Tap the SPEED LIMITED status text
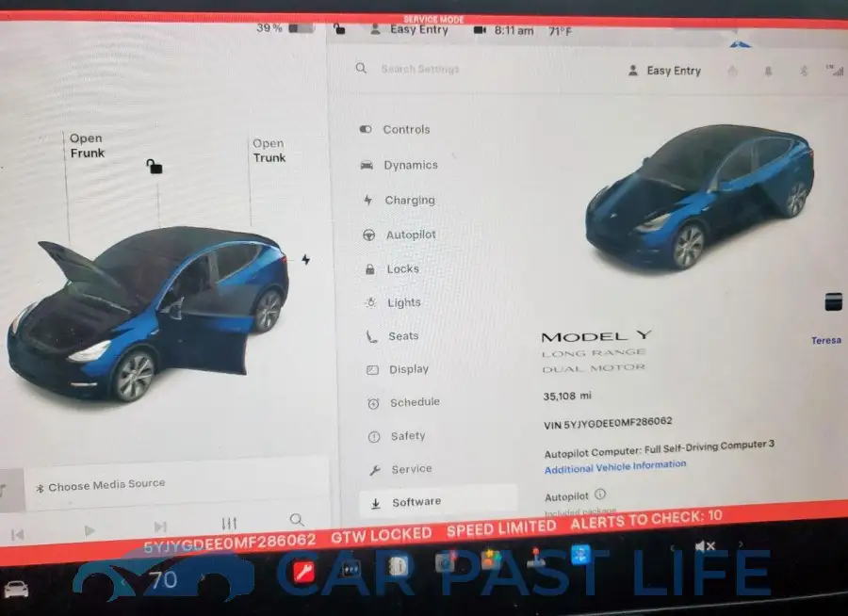Screen dimensions: 848x616 point(501,527)
